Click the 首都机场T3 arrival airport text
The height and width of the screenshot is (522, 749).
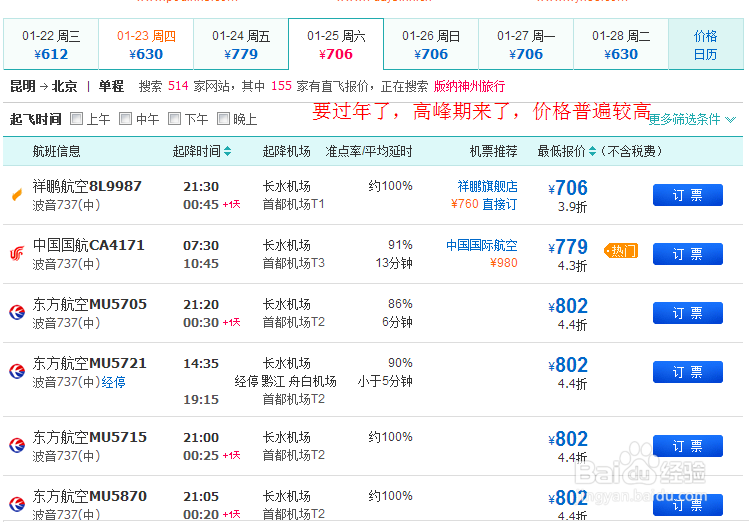(294, 263)
